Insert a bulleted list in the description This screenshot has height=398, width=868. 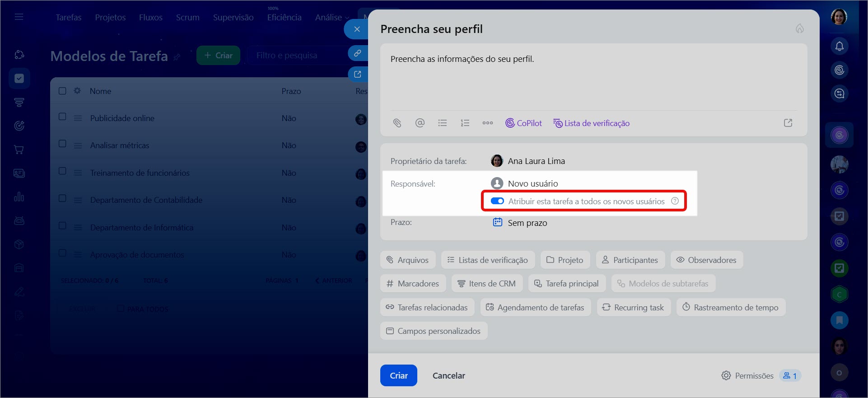click(443, 123)
